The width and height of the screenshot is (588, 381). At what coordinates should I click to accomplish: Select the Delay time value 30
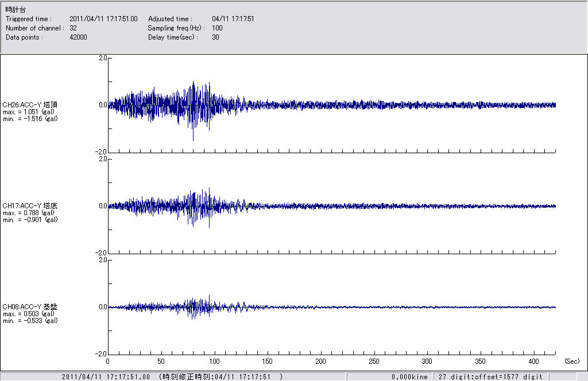point(215,37)
